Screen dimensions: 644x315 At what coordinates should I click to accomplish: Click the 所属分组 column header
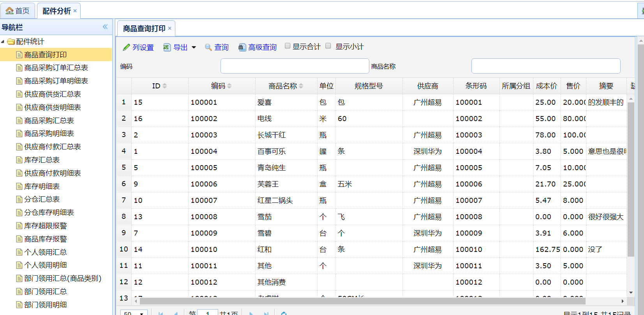click(x=516, y=86)
